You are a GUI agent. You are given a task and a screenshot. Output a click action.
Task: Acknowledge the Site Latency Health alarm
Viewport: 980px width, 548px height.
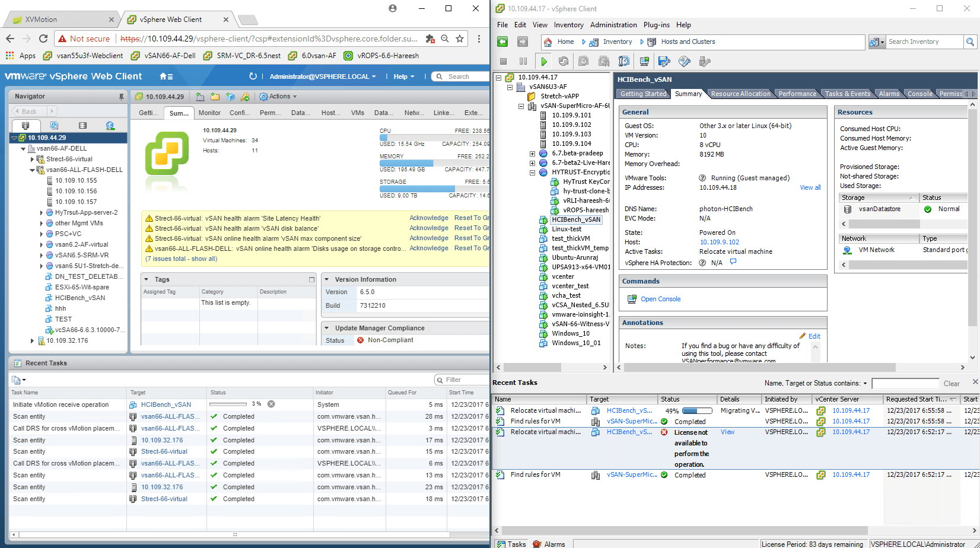pos(428,218)
